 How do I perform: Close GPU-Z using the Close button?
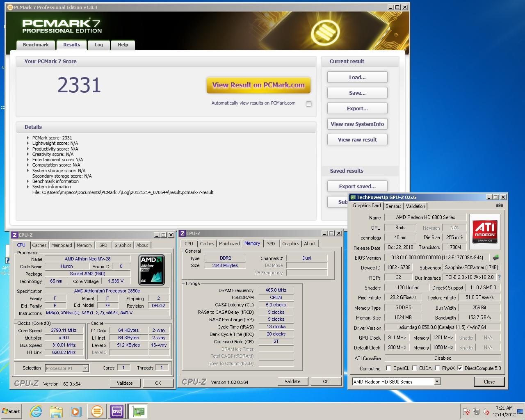coord(489,381)
